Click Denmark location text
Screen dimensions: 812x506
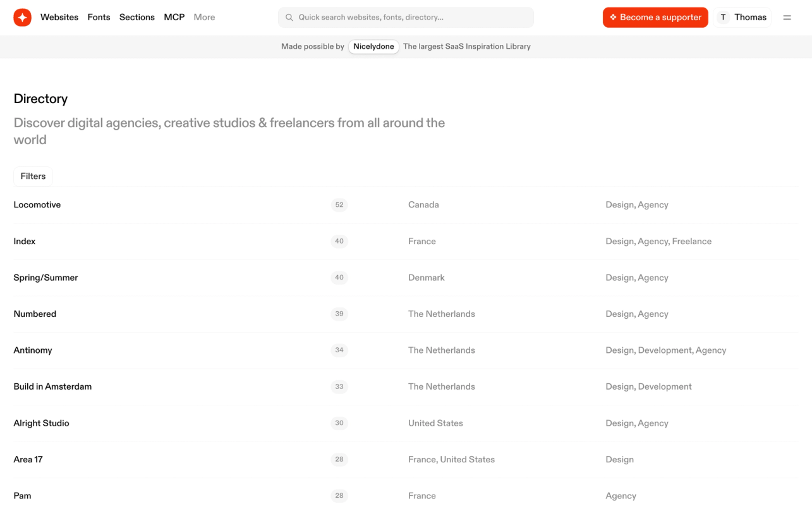pyautogui.click(x=427, y=278)
